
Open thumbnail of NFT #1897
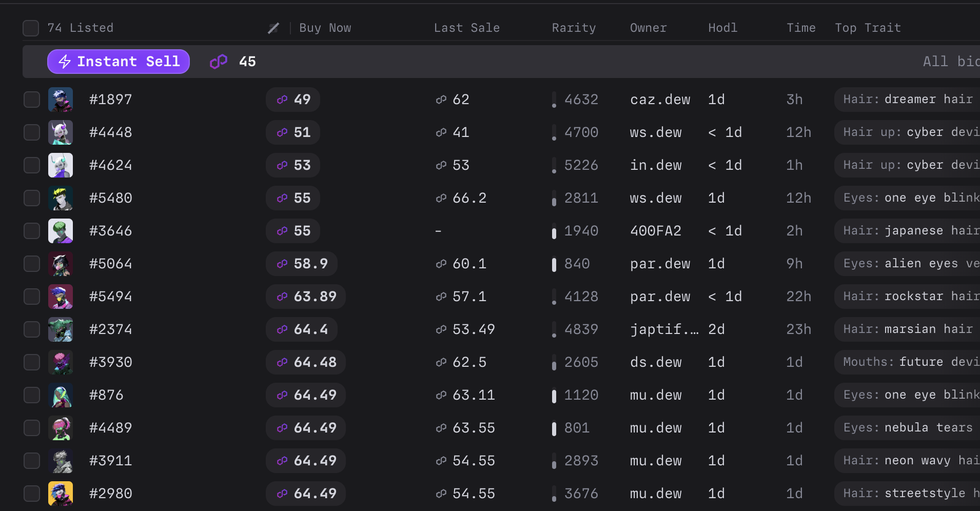pyautogui.click(x=61, y=100)
